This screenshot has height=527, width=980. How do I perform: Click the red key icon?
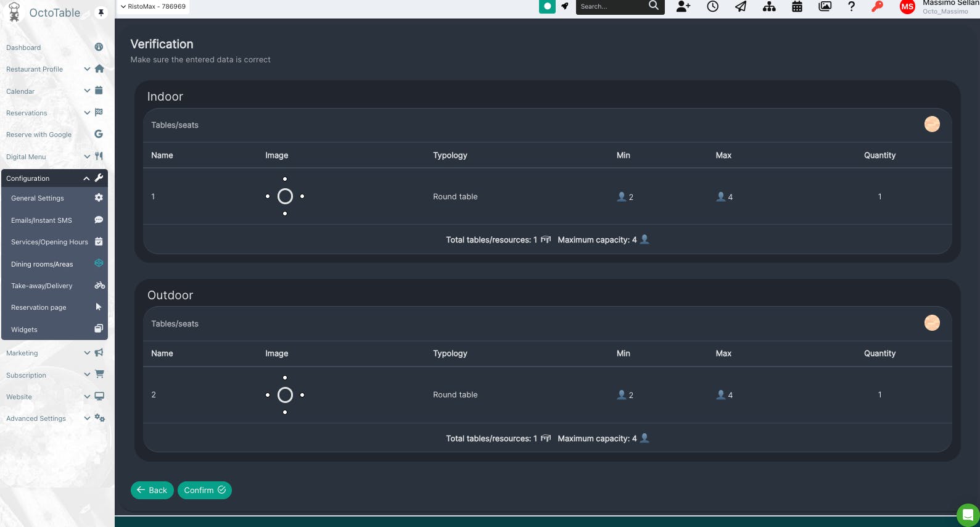[x=877, y=7]
